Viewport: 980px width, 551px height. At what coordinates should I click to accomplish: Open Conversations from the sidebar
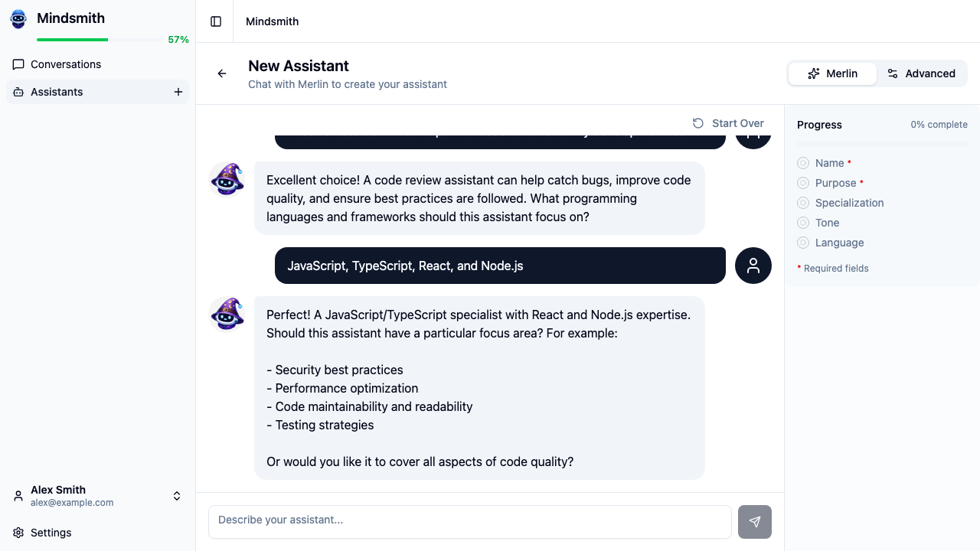pyautogui.click(x=65, y=64)
